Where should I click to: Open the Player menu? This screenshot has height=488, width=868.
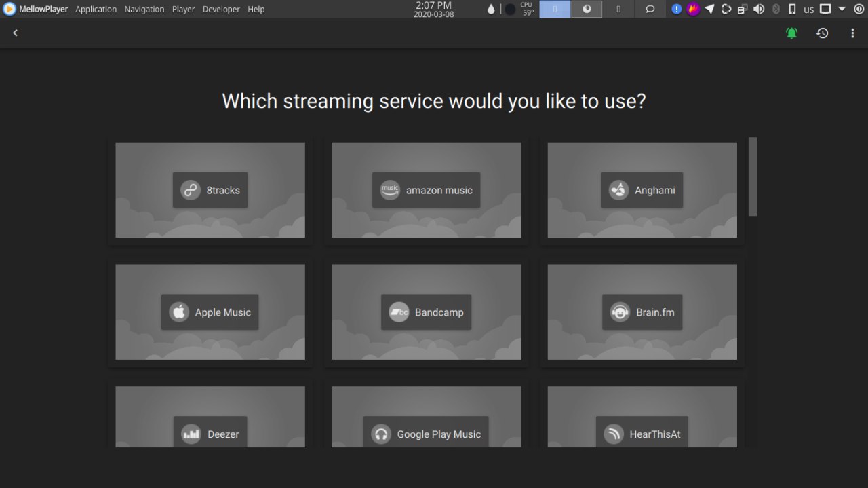pyautogui.click(x=183, y=9)
